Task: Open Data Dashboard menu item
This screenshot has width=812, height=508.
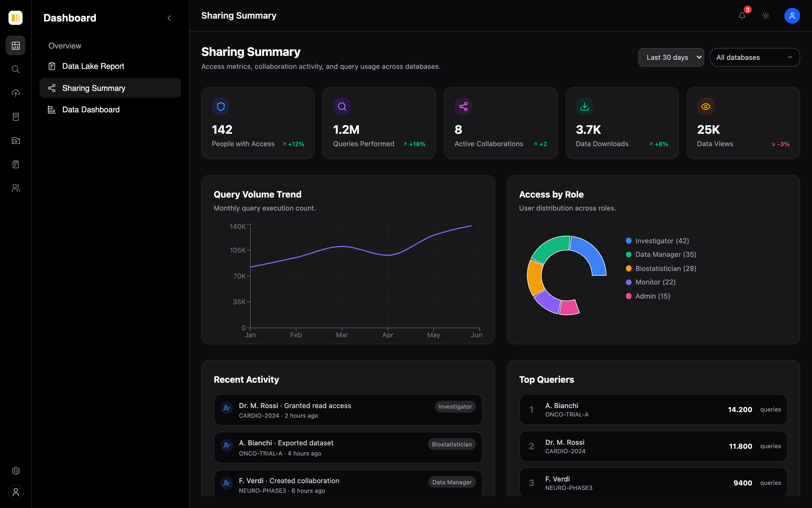Action: [110, 110]
